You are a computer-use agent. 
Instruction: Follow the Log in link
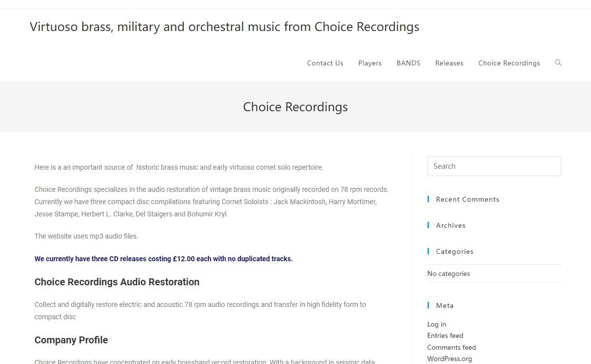[x=437, y=324]
